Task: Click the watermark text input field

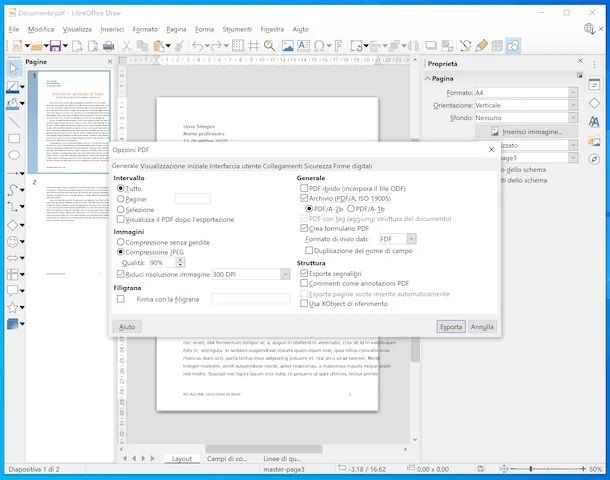Action: point(251,299)
